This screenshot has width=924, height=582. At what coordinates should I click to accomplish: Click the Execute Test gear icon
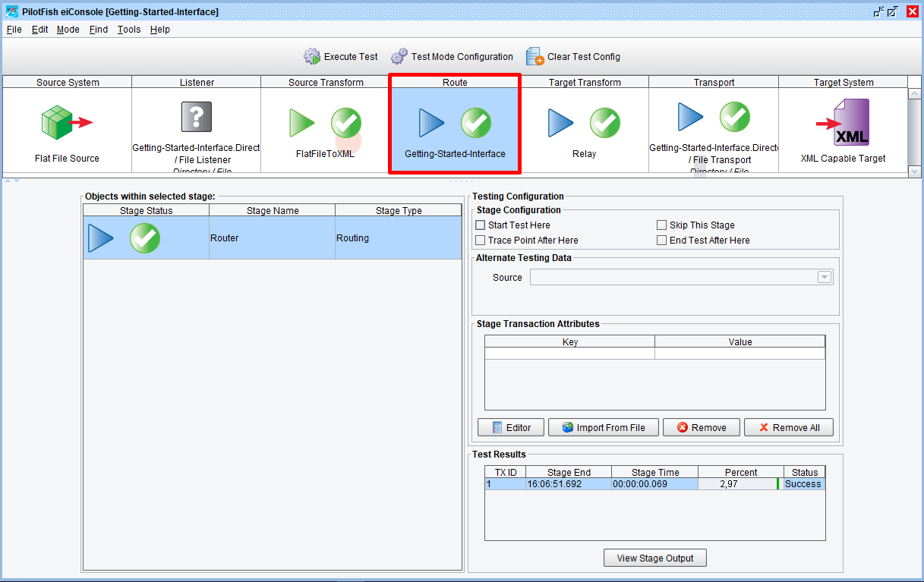(x=312, y=57)
